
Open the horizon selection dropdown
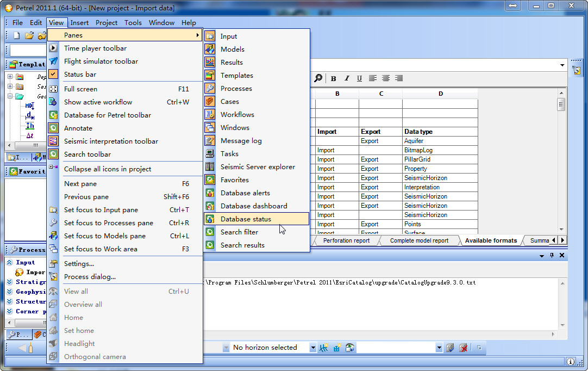click(x=313, y=348)
